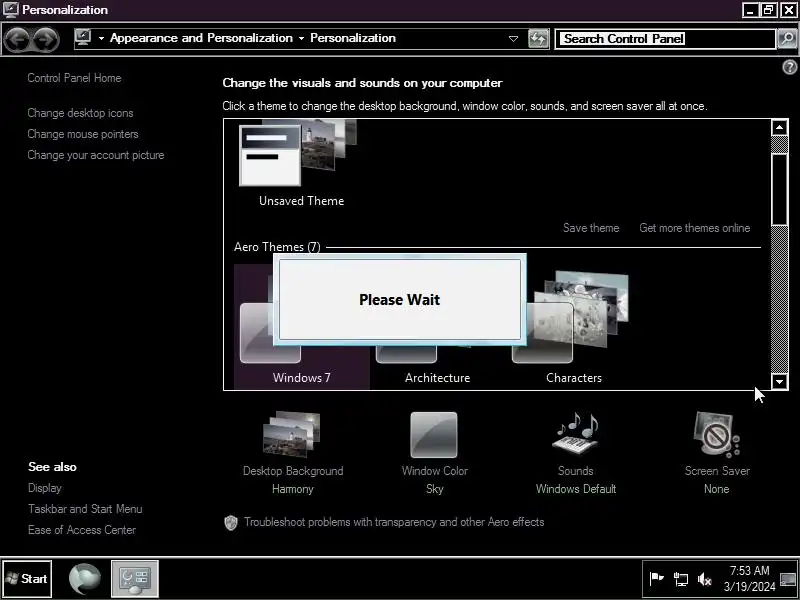Click the theme list scrollbar thumb
Viewport: 800px width, 600px height.
click(779, 189)
